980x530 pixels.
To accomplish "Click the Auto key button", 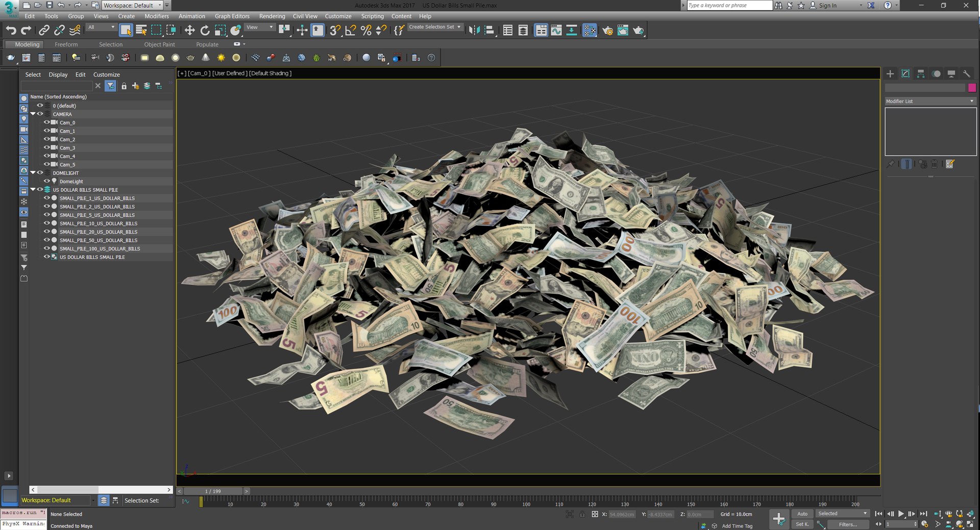I will pyautogui.click(x=802, y=514).
